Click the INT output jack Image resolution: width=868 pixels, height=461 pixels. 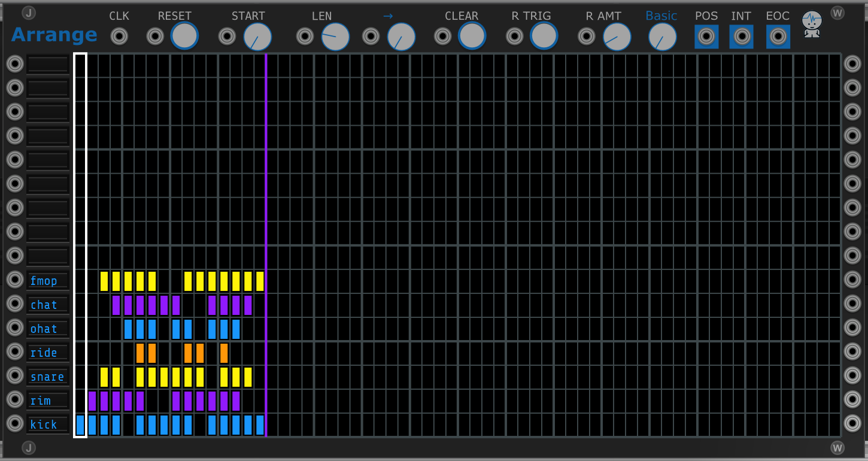(x=742, y=37)
